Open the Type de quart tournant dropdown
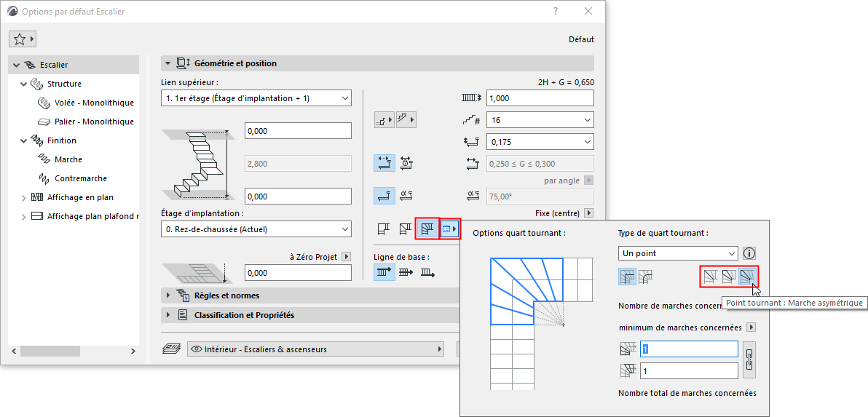 click(678, 253)
